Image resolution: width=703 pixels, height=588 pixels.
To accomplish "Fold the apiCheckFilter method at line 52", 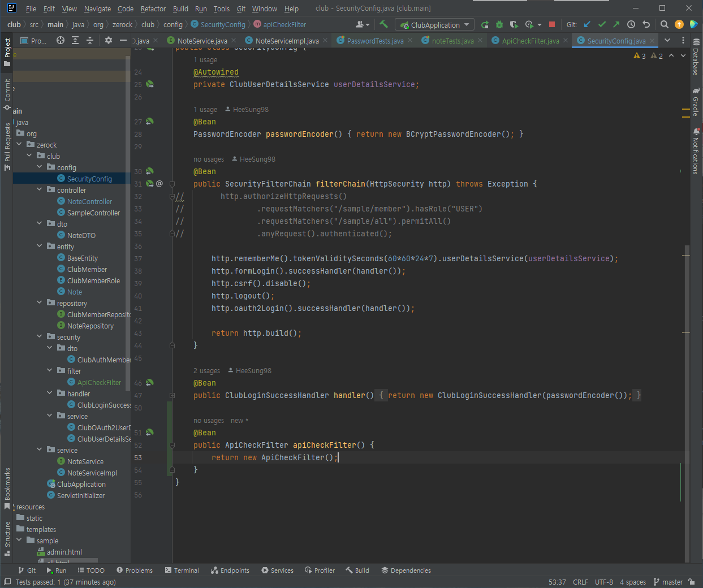I will [x=172, y=445].
